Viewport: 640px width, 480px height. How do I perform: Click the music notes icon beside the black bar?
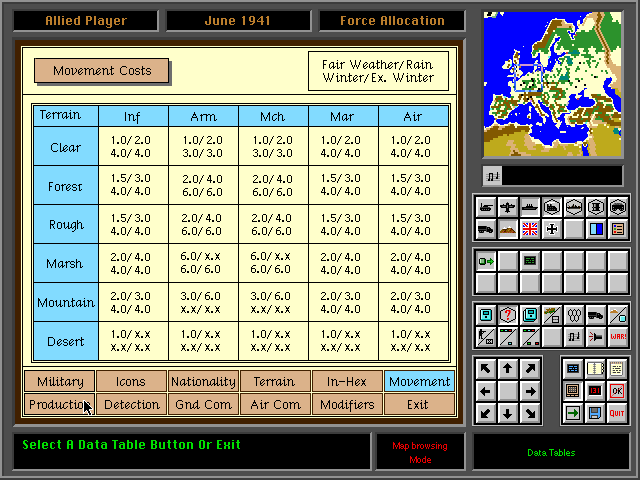(493, 176)
